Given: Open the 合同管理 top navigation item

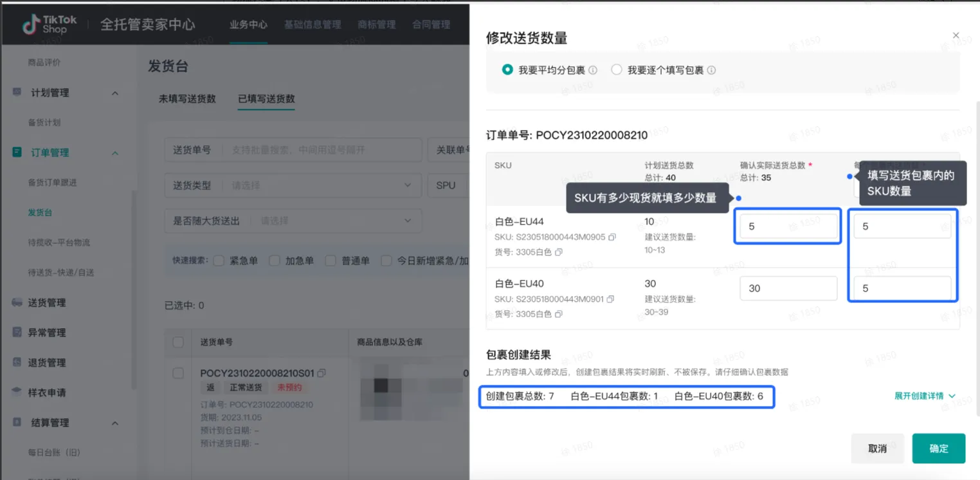Looking at the screenshot, I should [431, 24].
